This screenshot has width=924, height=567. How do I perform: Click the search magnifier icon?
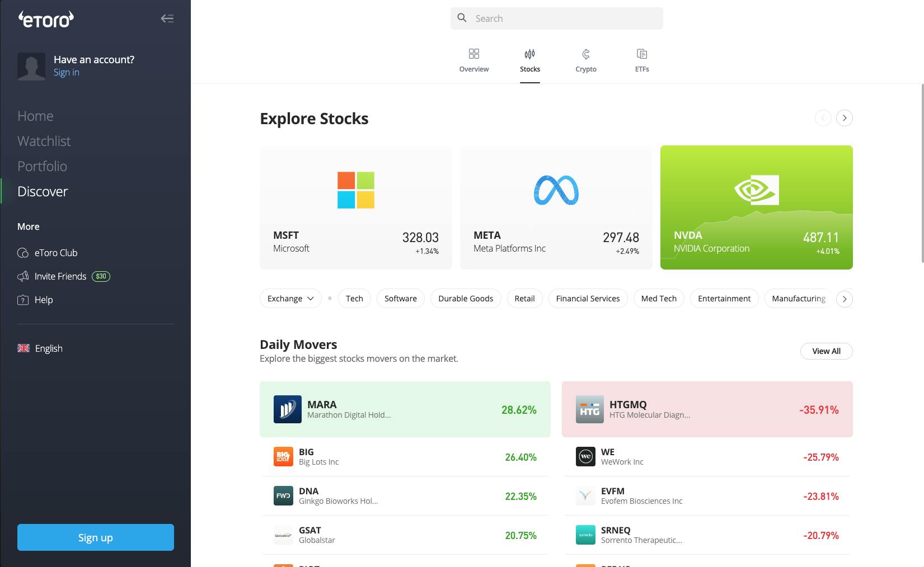pyautogui.click(x=462, y=18)
